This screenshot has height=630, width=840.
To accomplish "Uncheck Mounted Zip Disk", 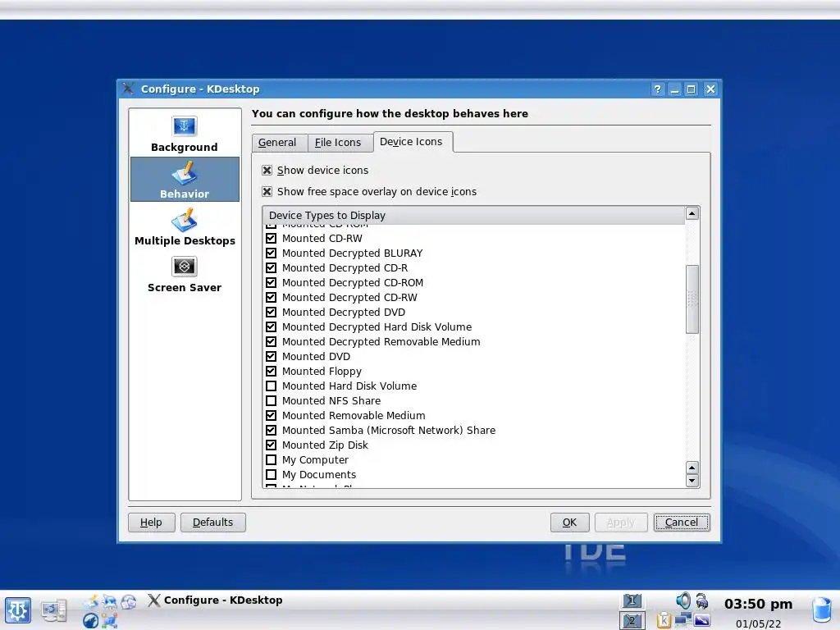I will [x=271, y=445].
